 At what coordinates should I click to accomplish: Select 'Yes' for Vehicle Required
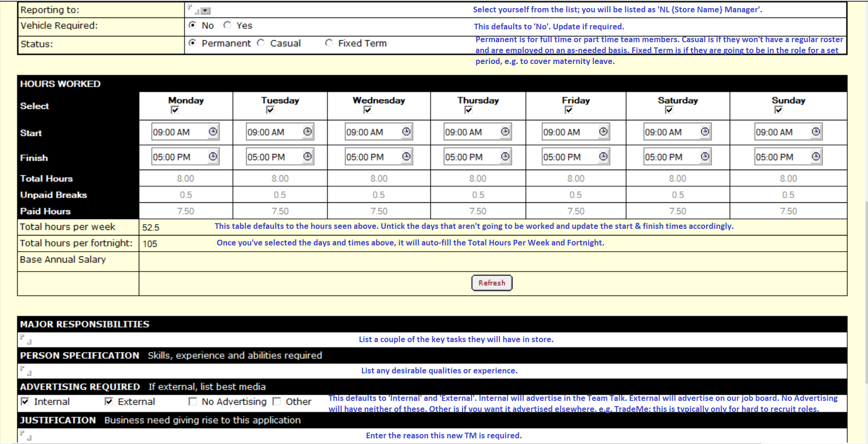click(228, 25)
